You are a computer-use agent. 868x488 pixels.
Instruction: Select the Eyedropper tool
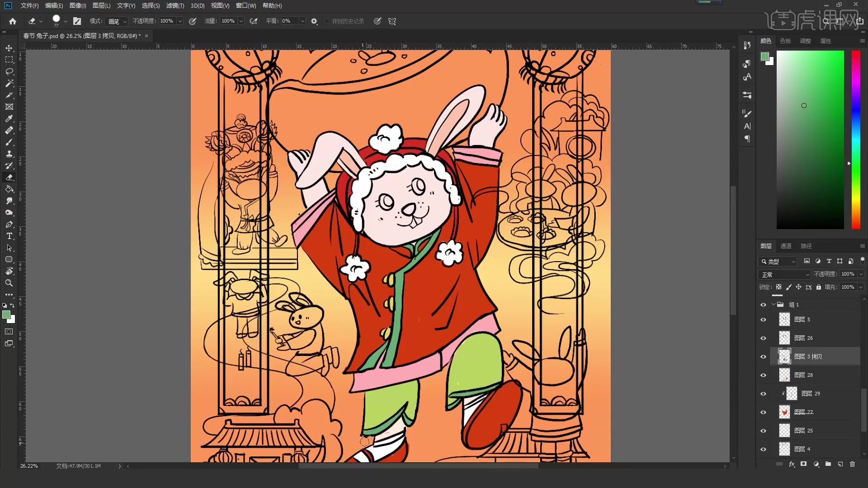pyautogui.click(x=9, y=118)
